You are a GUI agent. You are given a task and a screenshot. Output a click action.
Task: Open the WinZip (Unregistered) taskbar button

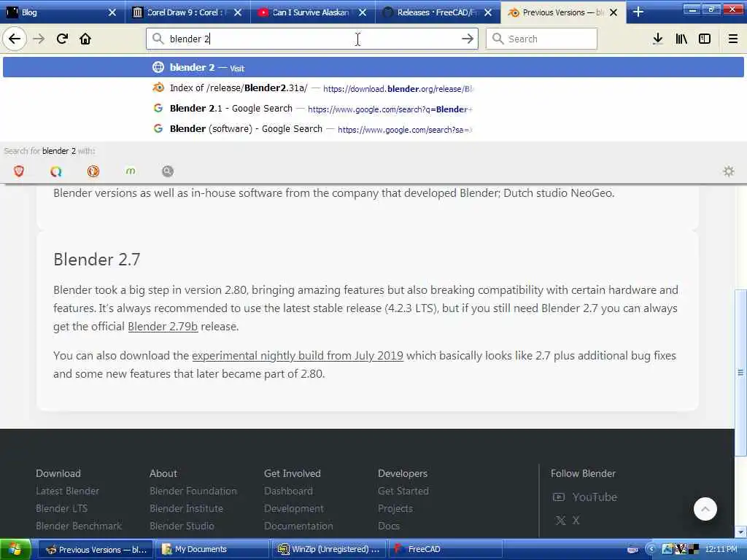[x=329, y=550]
